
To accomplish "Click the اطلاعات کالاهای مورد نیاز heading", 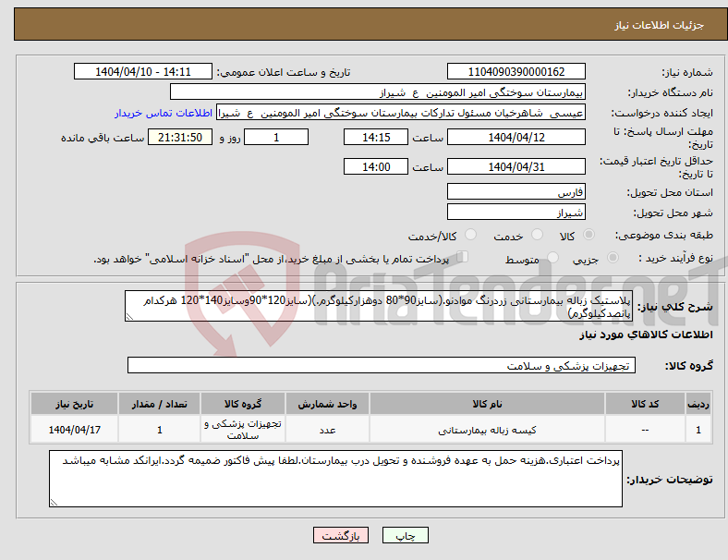I will [646, 335].
